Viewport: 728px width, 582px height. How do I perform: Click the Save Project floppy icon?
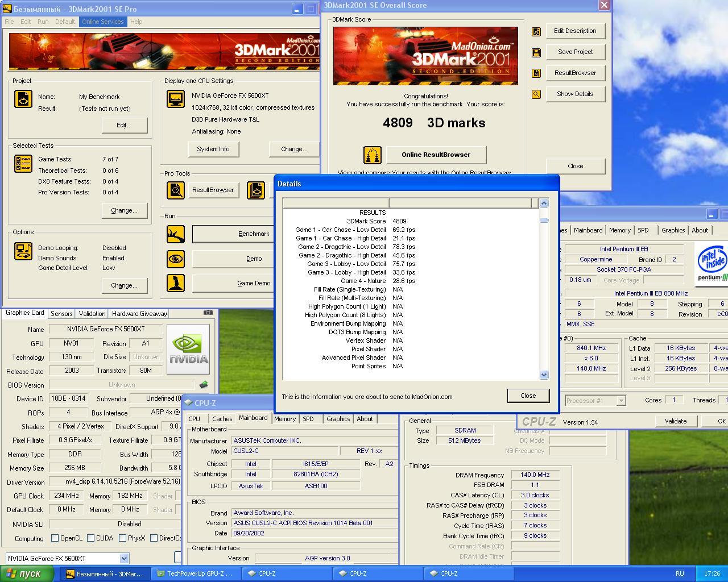point(536,52)
